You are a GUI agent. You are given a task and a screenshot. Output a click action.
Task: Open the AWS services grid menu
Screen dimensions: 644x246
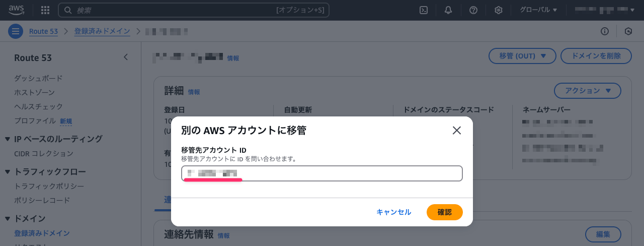click(x=45, y=10)
